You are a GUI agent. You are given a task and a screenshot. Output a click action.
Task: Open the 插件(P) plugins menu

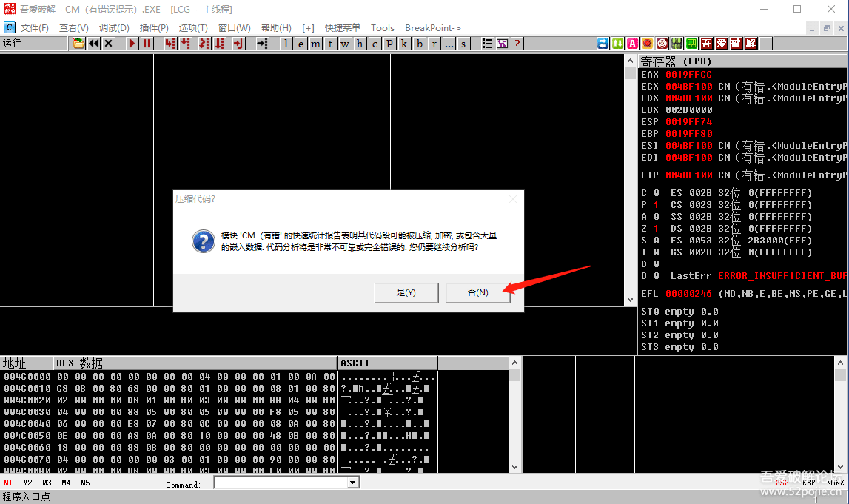[154, 28]
